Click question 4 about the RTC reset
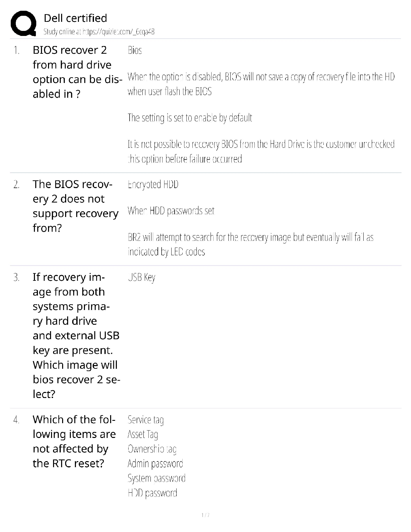 (74, 441)
